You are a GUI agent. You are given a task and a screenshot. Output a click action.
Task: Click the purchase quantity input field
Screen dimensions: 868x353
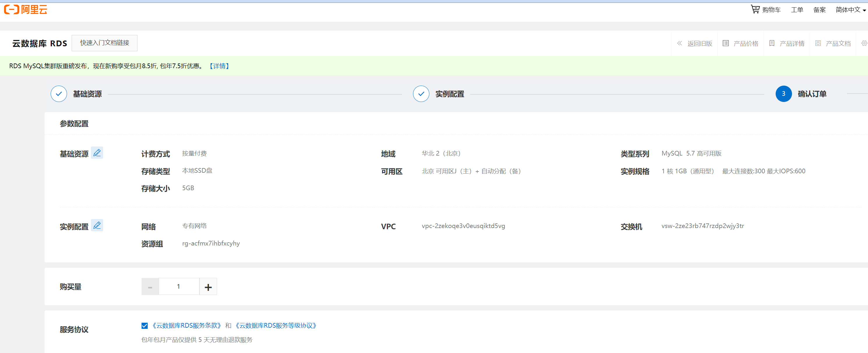179,287
